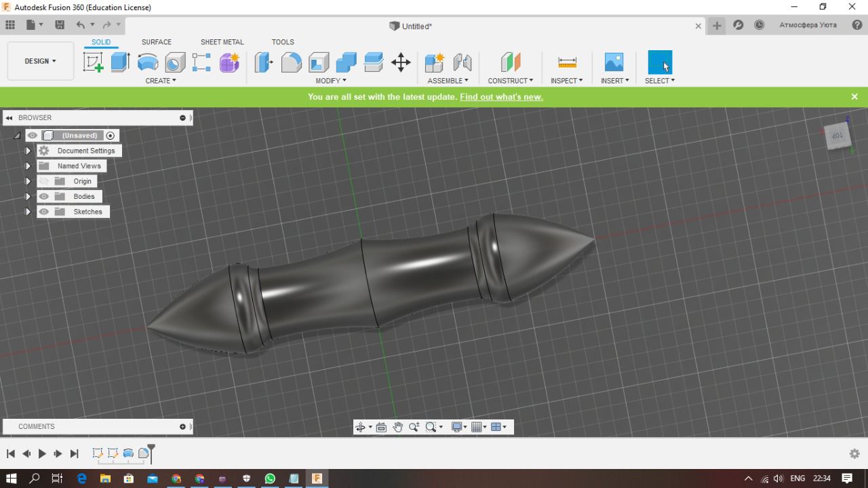This screenshot has height=488, width=868.
Task: Open the CREATE dropdown menu
Action: pyautogui.click(x=161, y=81)
